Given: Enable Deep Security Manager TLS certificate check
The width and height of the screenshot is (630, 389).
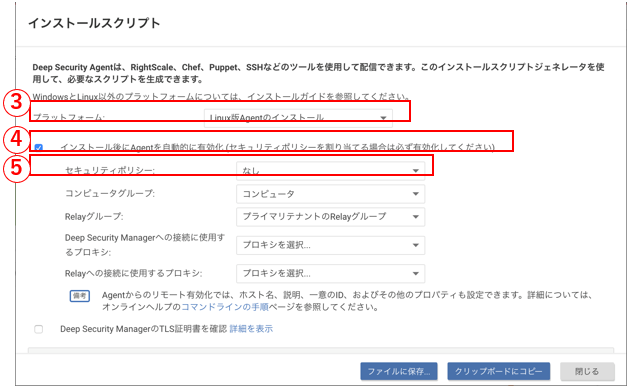Looking at the screenshot, I should pyautogui.click(x=39, y=330).
